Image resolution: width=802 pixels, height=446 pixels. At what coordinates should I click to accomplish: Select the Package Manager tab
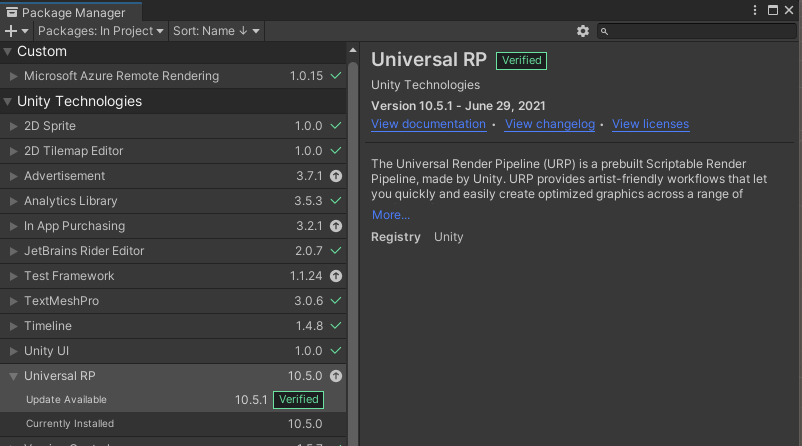coord(71,12)
